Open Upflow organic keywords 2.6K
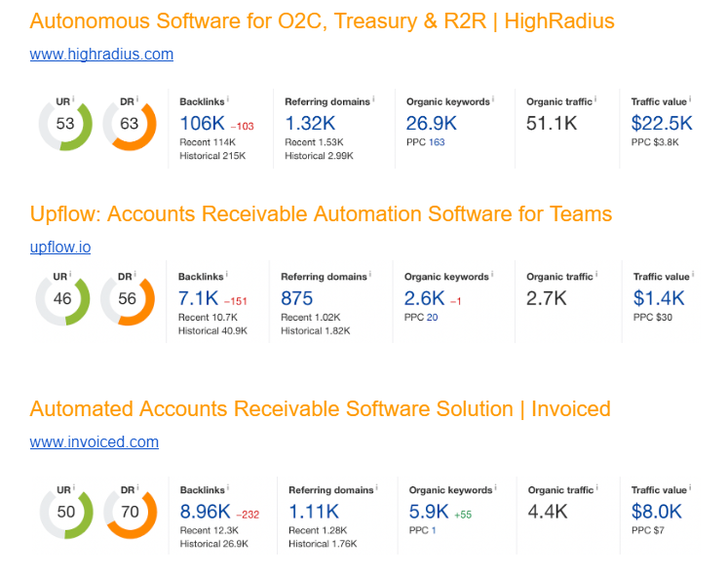Screen dimensions: 728x575 point(424,298)
